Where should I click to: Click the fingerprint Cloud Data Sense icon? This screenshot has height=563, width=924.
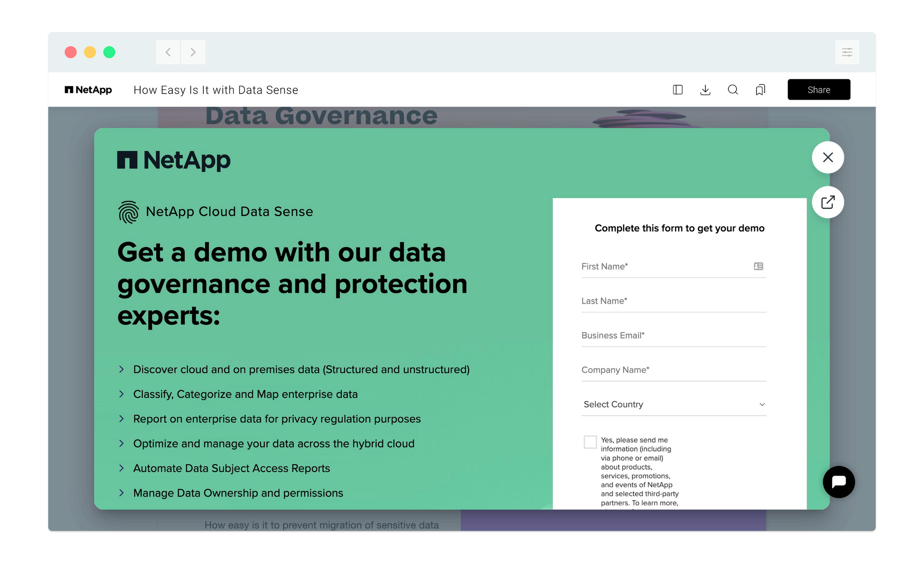tap(128, 212)
